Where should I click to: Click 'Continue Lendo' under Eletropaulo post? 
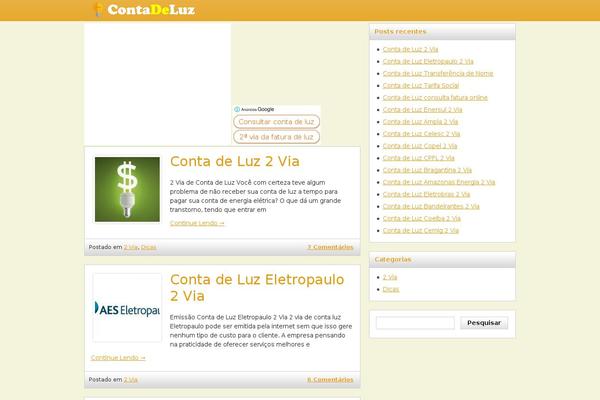pos(118,358)
